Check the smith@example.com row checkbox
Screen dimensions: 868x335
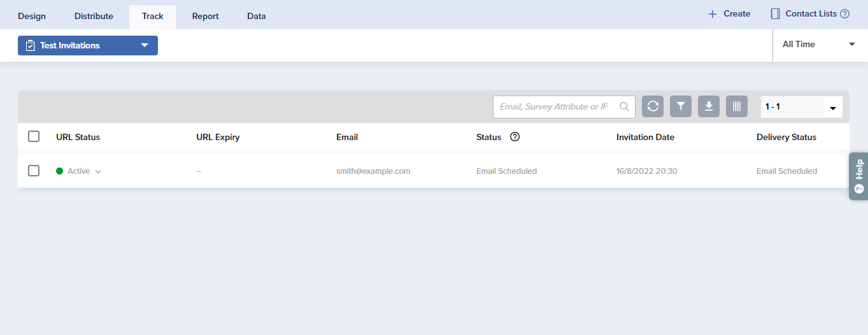click(x=34, y=171)
